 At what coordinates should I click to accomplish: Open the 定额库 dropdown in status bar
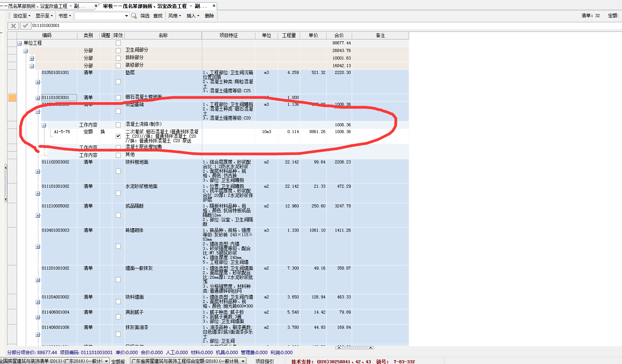243,361
